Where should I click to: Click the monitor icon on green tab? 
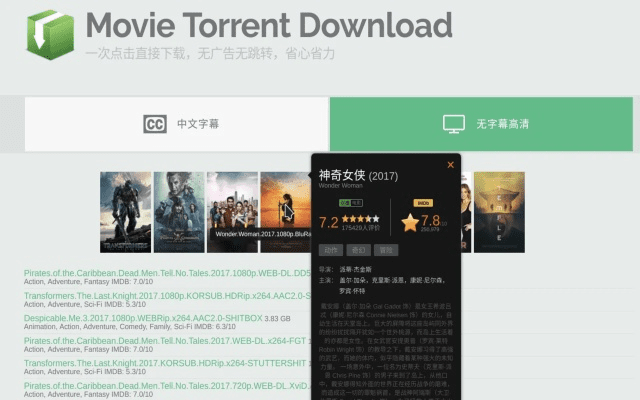(x=454, y=125)
